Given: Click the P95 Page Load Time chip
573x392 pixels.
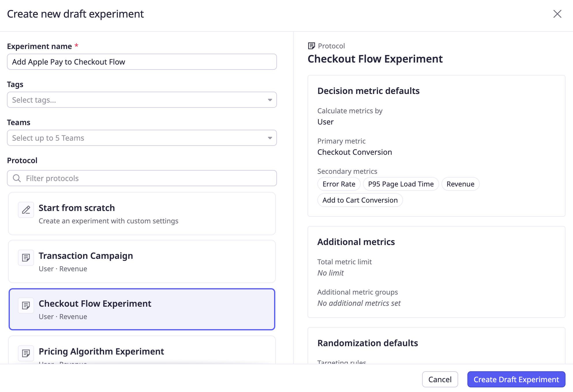Looking at the screenshot, I should [x=401, y=184].
